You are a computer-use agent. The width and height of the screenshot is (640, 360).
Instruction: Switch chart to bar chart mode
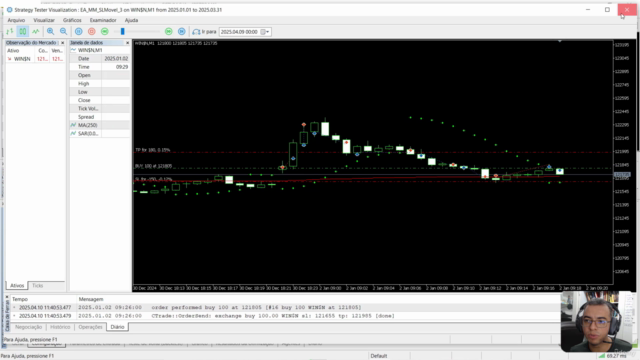pyautogui.click(x=10, y=31)
